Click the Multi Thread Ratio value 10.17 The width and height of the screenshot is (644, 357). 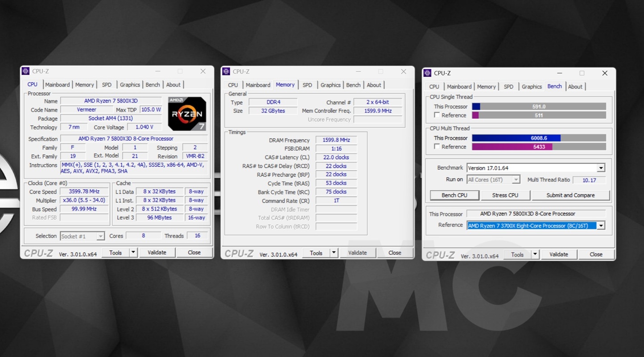tap(589, 180)
